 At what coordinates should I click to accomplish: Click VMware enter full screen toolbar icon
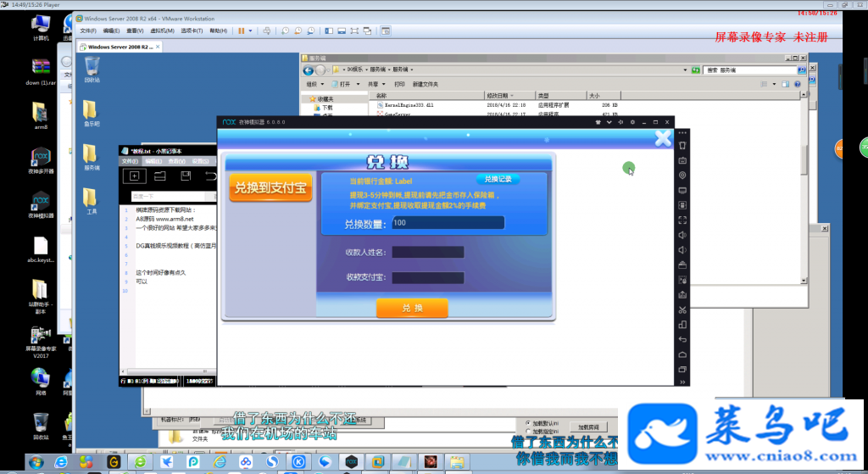354,31
